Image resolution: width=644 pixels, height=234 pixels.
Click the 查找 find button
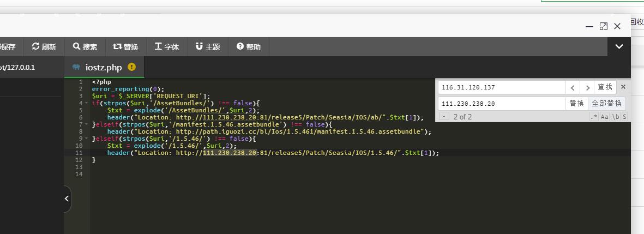[605, 87]
